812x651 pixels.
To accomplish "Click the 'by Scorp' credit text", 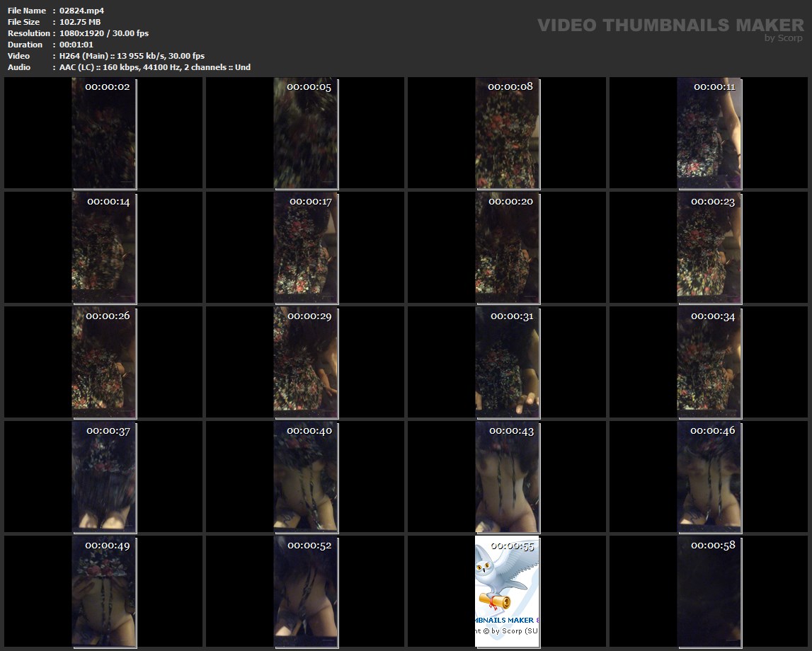I will pyautogui.click(x=784, y=38).
